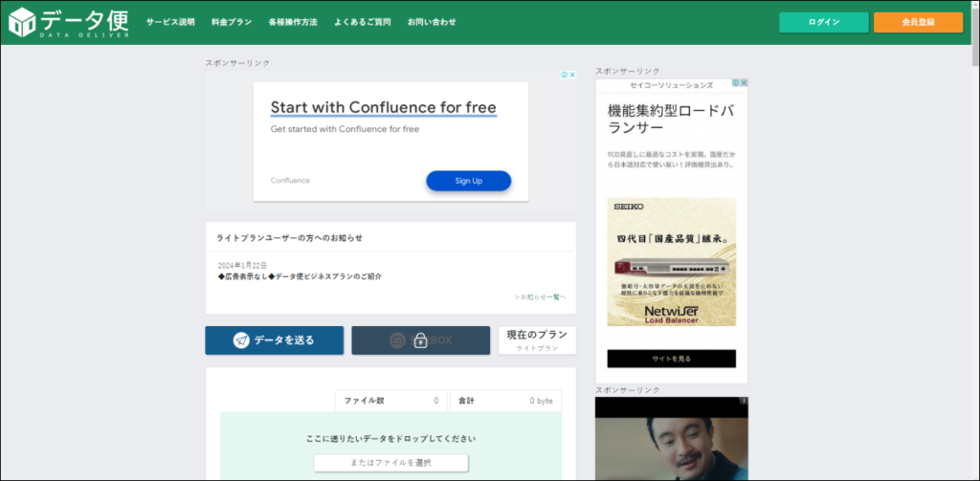Click the 合計 0 byte cell
This screenshot has height=481, width=980.
tap(505, 401)
